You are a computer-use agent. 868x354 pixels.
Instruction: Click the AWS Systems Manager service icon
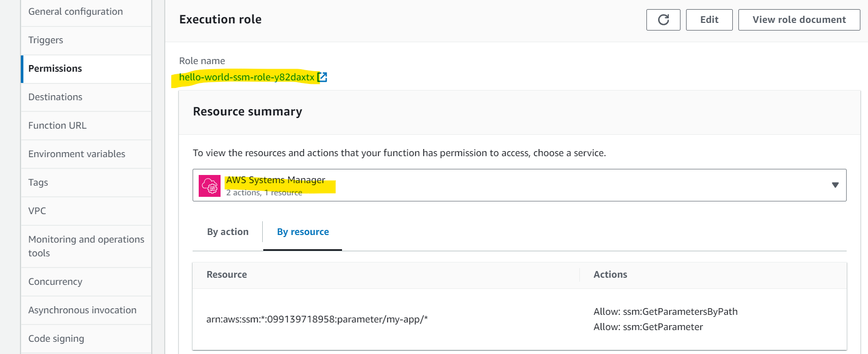209,186
